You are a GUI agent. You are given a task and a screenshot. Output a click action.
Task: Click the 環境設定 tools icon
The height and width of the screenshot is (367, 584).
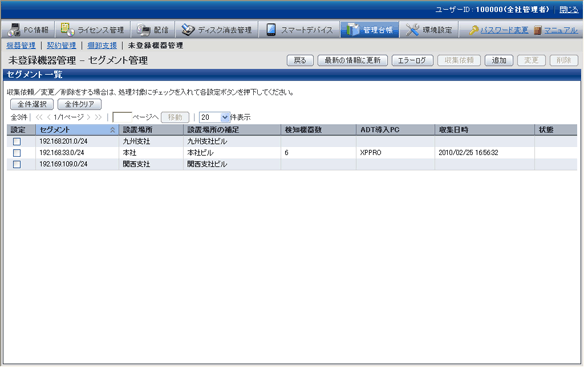[x=412, y=30]
